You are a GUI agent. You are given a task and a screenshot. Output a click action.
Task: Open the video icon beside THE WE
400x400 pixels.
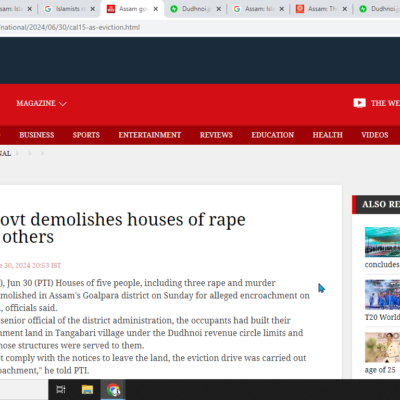point(360,103)
